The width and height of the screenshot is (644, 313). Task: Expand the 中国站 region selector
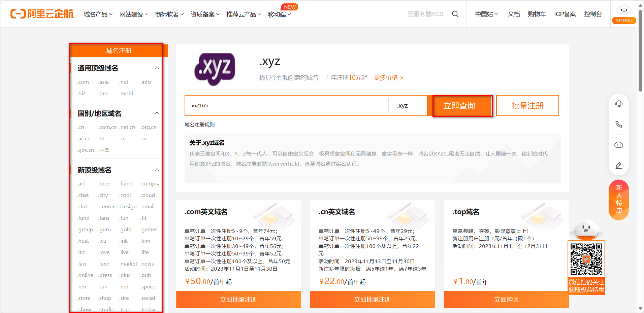coord(486,14)
